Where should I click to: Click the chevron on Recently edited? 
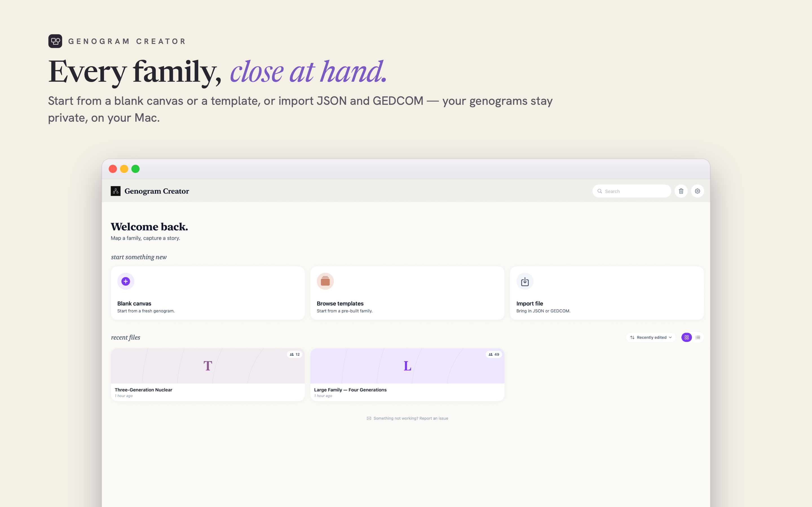pyautogui.click(x=670, y=337)
